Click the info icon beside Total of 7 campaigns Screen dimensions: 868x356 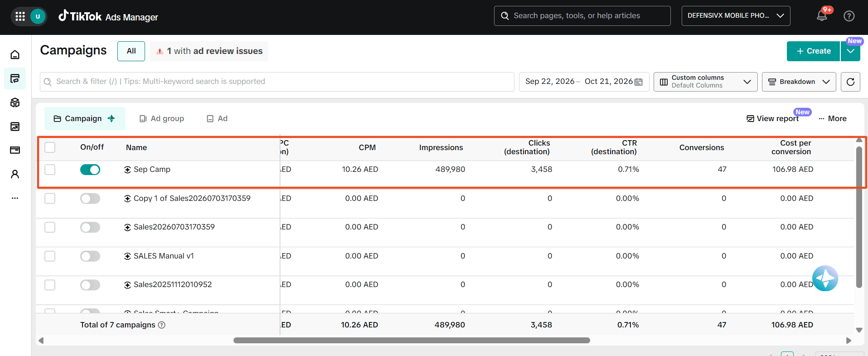162,325
